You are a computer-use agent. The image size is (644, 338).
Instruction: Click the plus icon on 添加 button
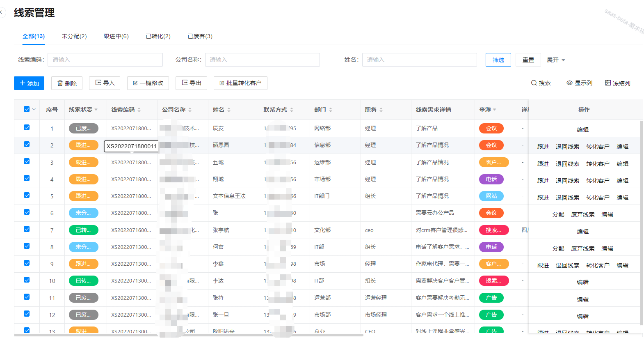23,83
